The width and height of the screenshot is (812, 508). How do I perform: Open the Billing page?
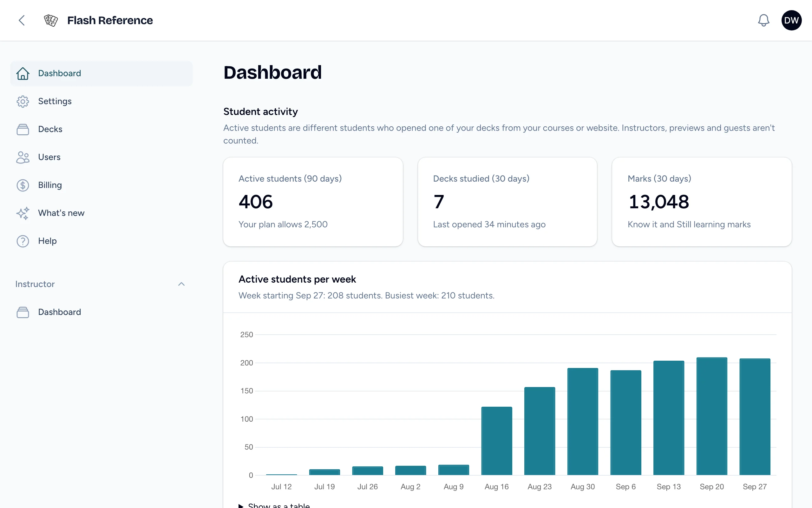coord(101,185)
